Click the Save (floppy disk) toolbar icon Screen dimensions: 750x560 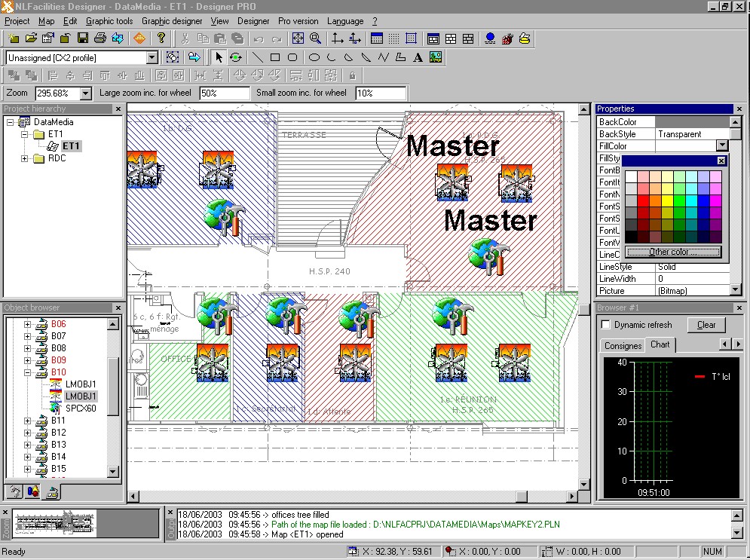coord(83,38)
